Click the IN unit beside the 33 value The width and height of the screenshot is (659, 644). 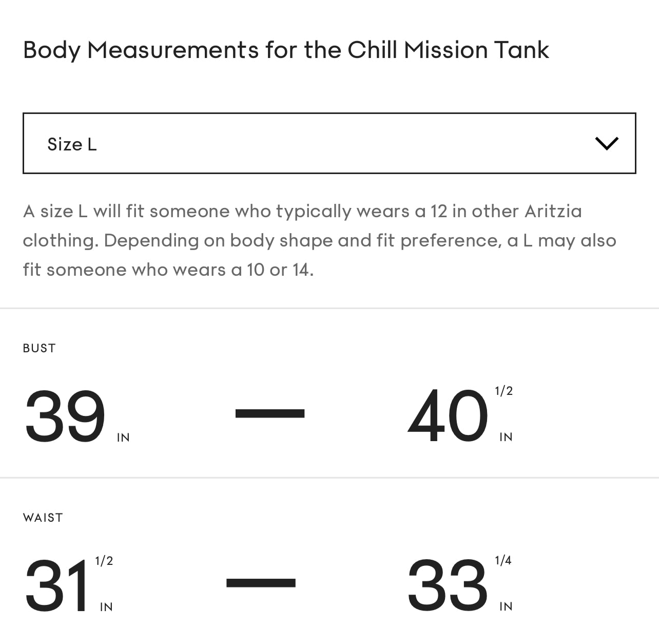point(506,607)
